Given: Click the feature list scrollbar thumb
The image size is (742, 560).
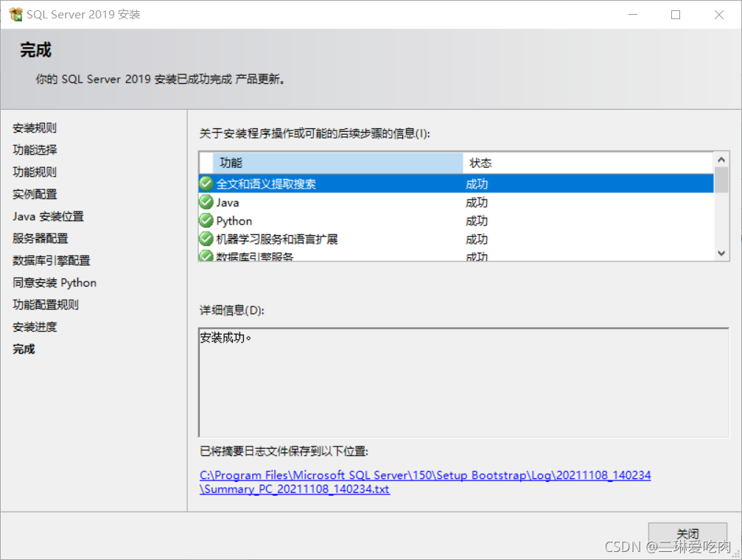Looking at the screenshot, I should 721,180.
